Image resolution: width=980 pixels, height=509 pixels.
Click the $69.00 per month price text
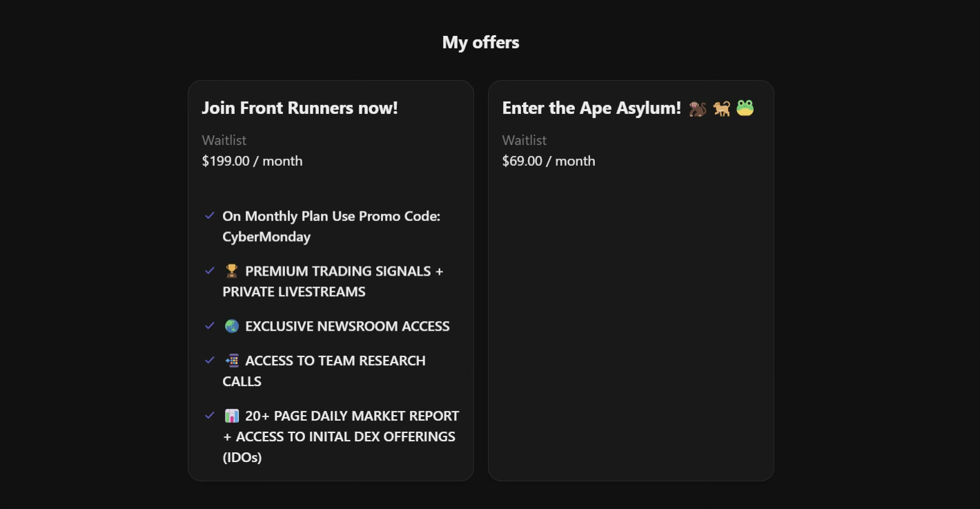[548, 161]
